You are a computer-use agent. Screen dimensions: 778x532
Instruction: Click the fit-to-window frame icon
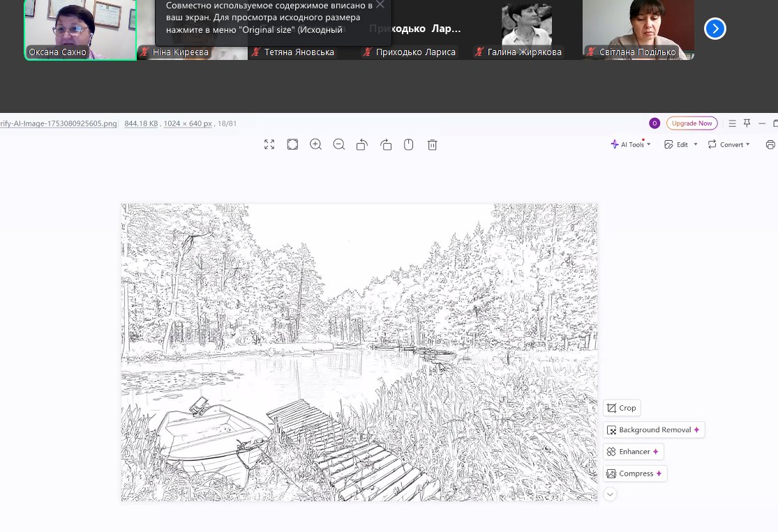click(292, 144)
